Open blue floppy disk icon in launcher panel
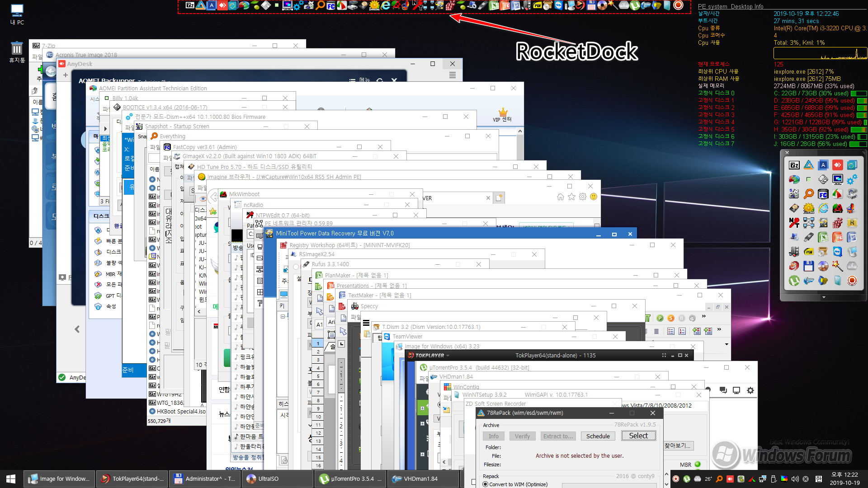 tap(808, 266)
